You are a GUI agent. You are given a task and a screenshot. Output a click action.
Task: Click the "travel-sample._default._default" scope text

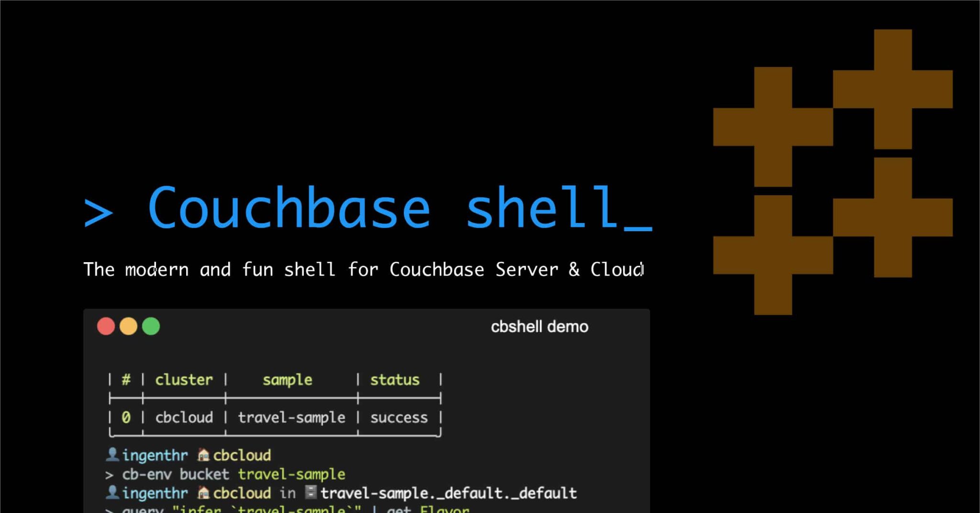tap(449, 493)
